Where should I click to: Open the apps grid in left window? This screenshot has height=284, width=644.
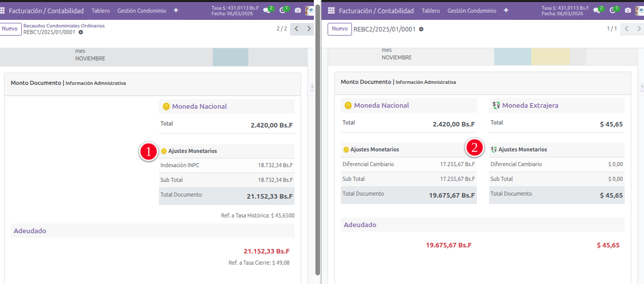[3, 11]
